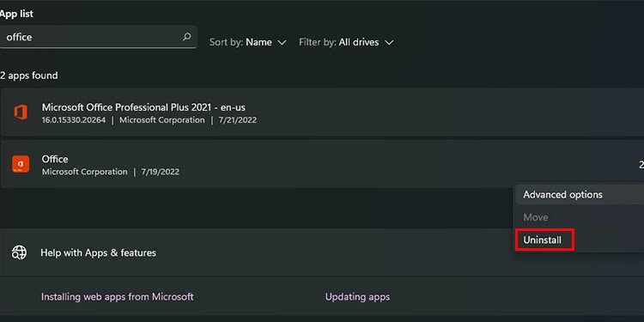Click the 2 apps found label
Viewport: 644px width, 322px height.
[28, 76]
